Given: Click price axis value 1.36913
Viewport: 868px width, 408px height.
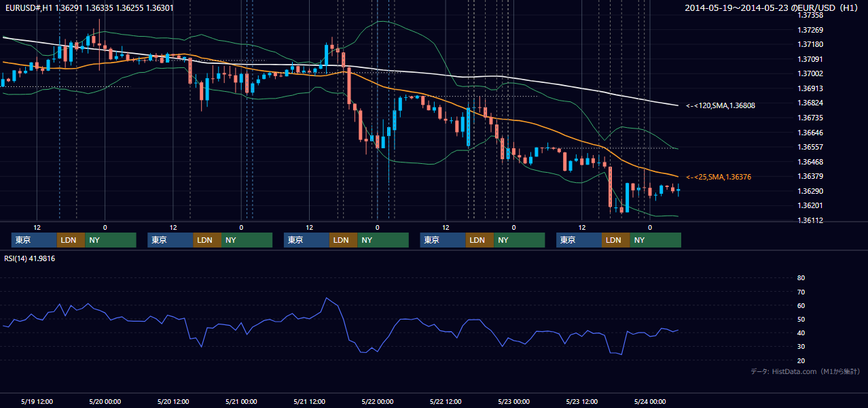Looking at the screenshot, I should (810, 88).
